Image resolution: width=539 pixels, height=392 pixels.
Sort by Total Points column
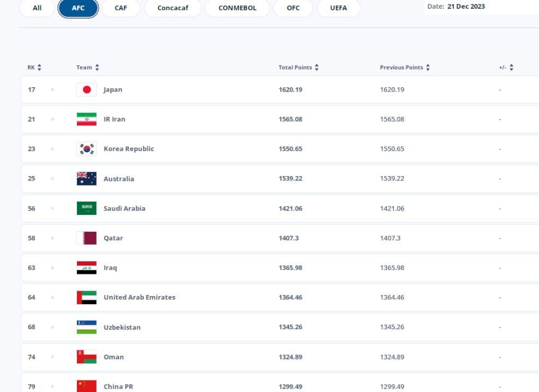[316, 67]
